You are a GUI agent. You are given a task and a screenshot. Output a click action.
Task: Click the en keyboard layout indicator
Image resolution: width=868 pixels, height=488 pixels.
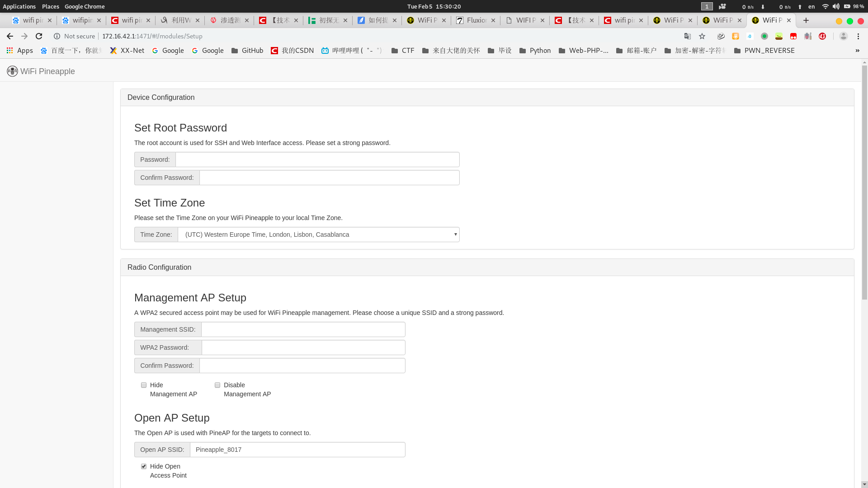pyautogui.click(x=811, y=6)
